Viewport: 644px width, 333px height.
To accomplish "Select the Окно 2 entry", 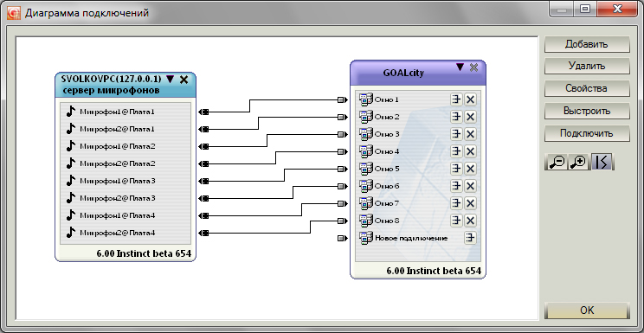I will point(418,117).
